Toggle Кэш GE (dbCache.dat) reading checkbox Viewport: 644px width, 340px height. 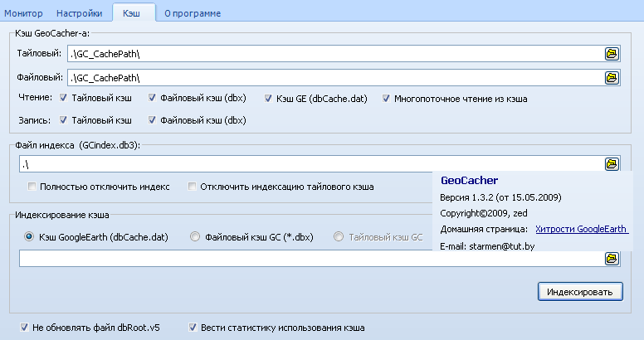270,99
